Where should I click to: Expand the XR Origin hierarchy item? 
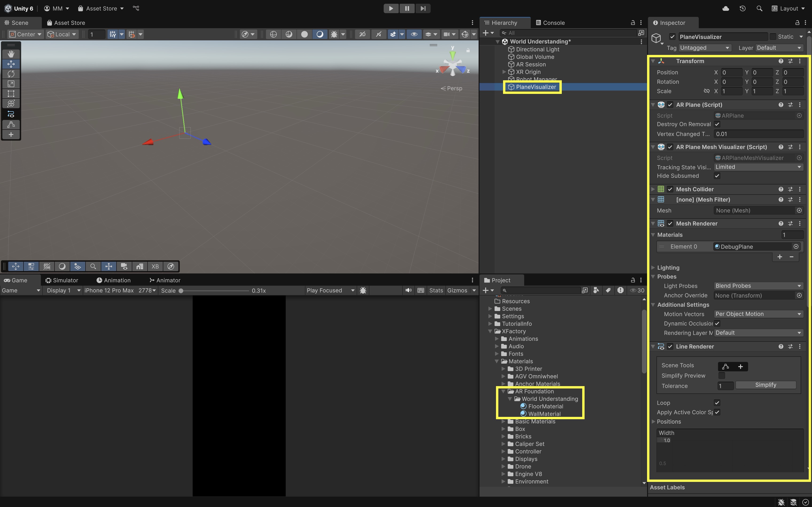504,72
